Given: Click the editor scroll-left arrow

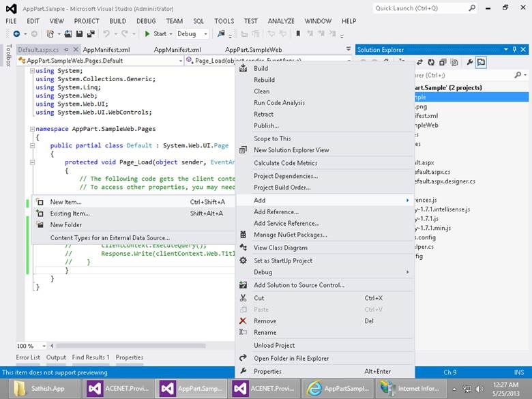Looking at the screenshot, I should pyautogui.click(x=52, y=346).
